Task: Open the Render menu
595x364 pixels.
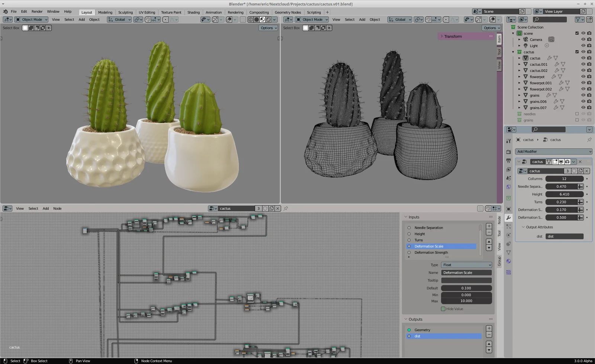Action: pos(37,12)
